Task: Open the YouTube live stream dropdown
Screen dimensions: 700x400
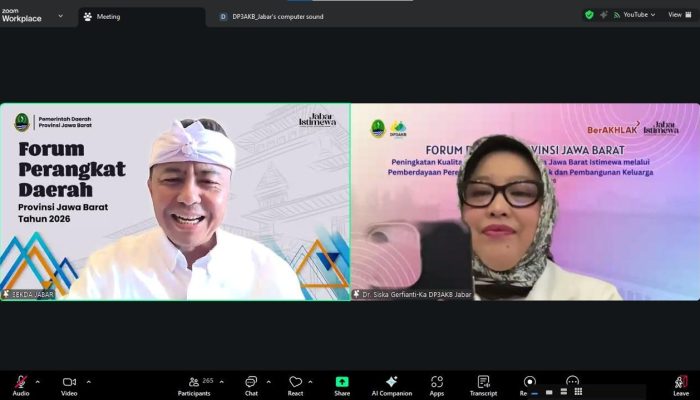Action: (634, 15)
